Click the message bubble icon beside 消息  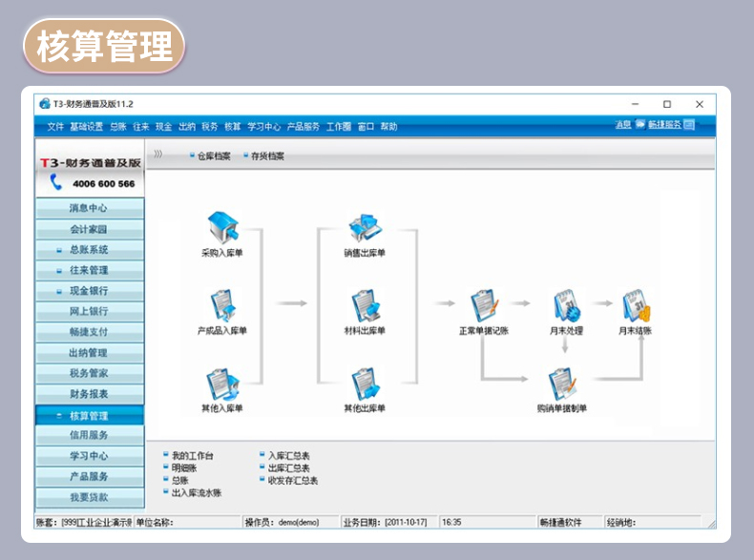(x=639, y=124)
